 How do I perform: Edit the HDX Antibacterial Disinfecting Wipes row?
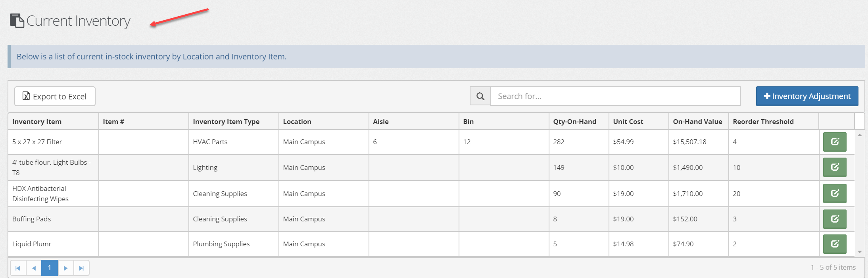point(835,193)
